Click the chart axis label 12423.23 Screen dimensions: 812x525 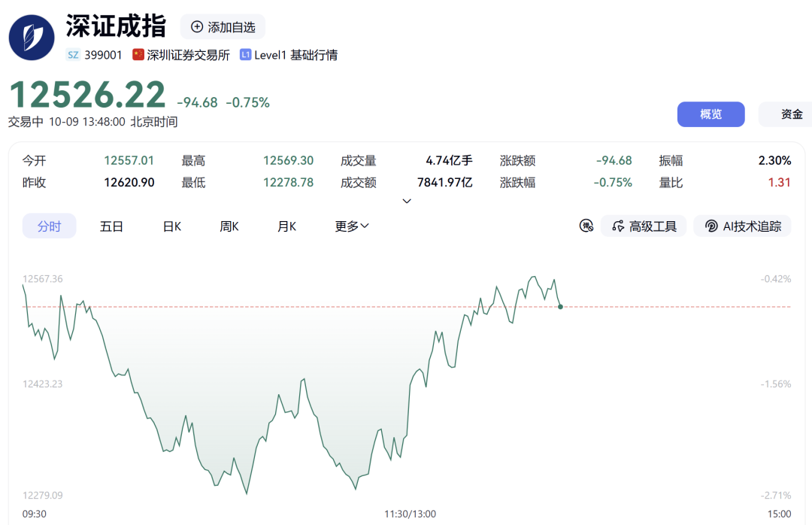pyautogui.click(x=42, y=384)
